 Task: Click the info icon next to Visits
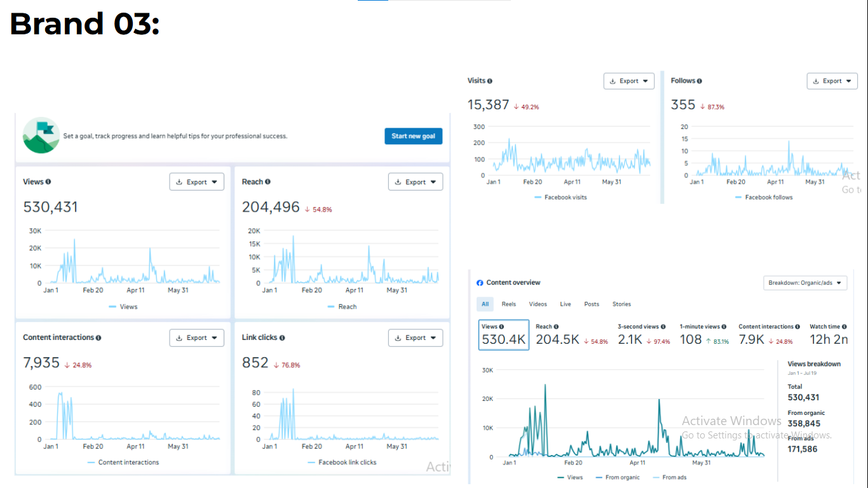pos(490,81)
